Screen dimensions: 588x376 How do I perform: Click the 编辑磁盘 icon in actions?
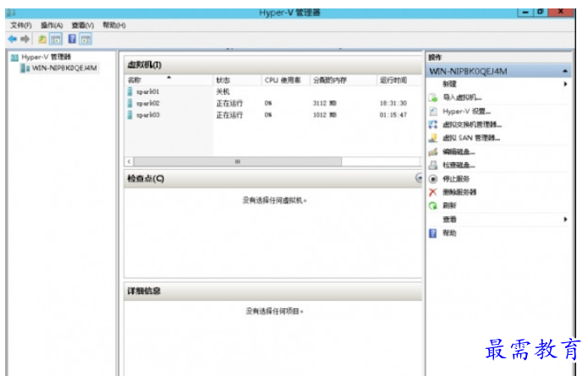coord(433,152)
